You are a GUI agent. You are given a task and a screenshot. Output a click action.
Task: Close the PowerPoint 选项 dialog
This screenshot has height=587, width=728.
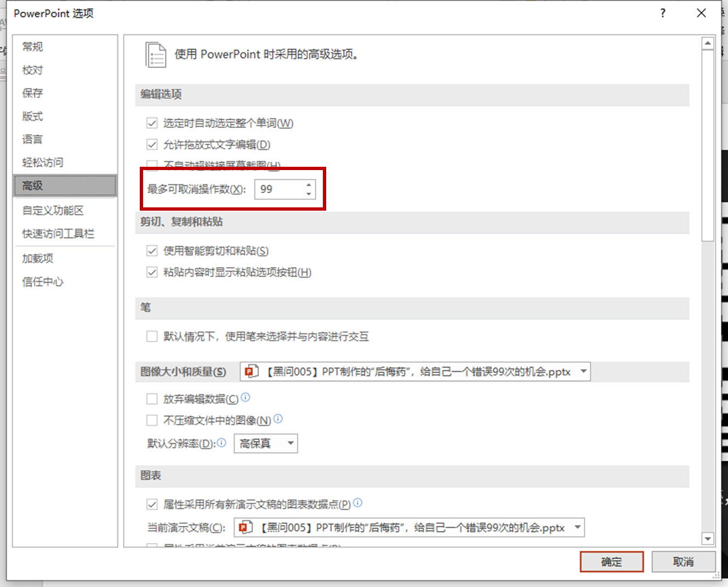pyautogui.click(x=701, y=13)
